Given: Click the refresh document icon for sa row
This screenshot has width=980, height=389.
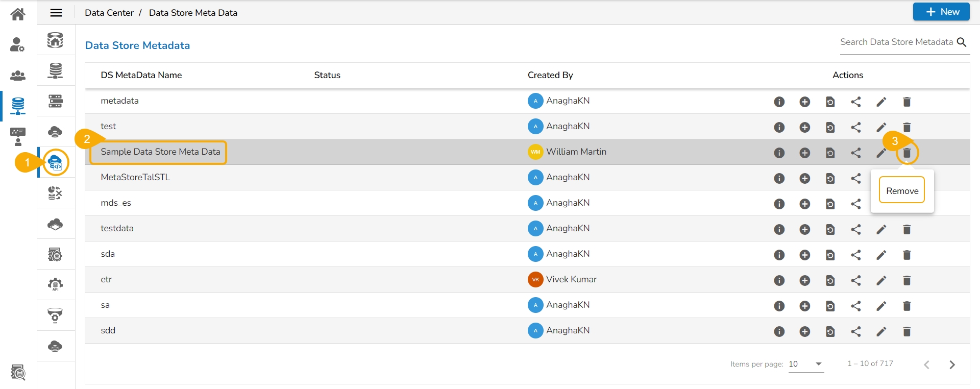Looking at the screenshot, I should pyautogui.click(x=830, y=306).
